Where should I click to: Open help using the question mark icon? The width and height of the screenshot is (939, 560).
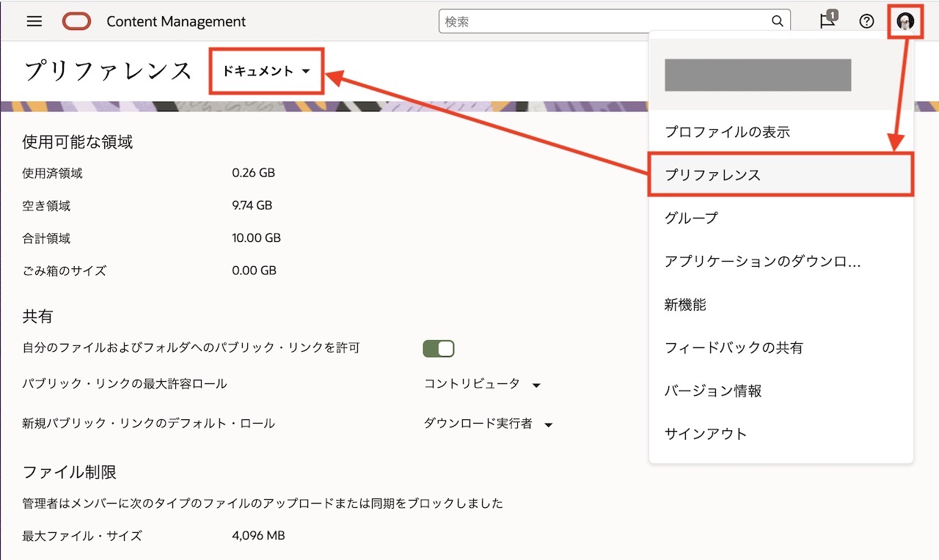point(866,21)
